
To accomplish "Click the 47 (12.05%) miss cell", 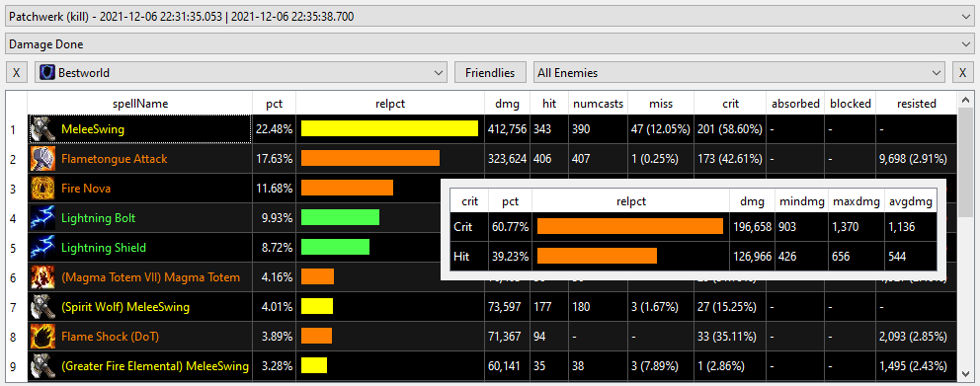I will [661, 129].
